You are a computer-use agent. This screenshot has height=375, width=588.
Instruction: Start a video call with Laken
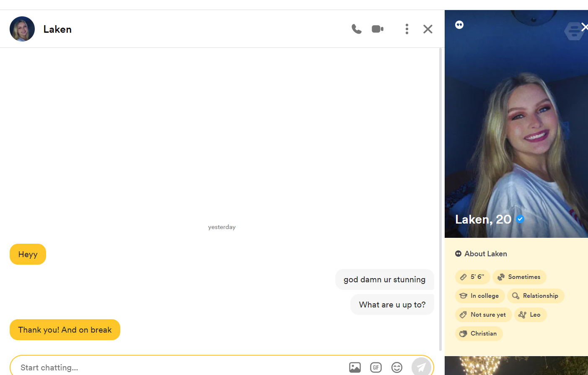tap(378, 29)
